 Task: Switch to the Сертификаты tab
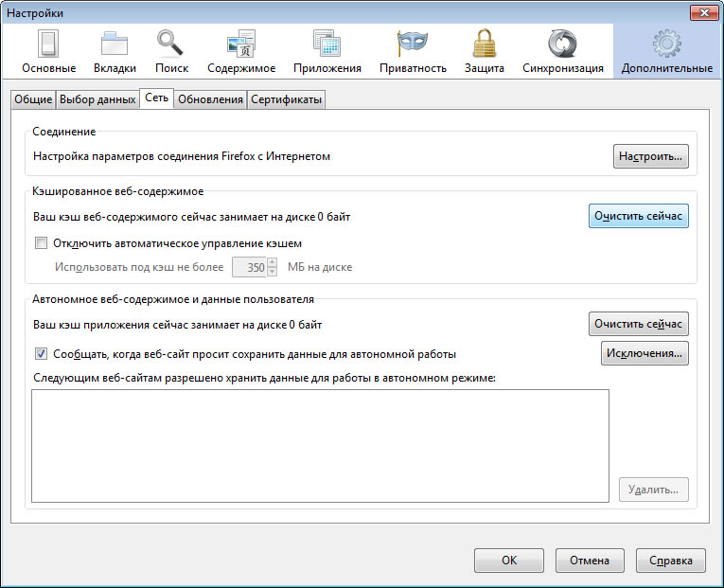(286, 99)
